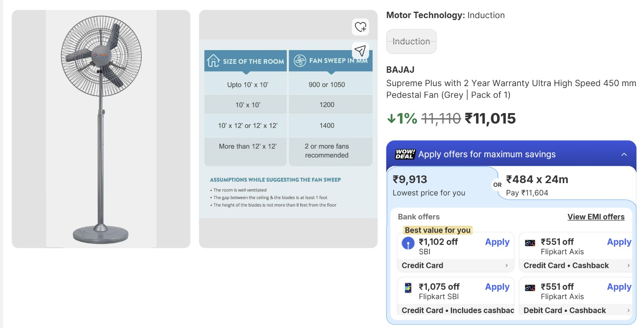Apply ₹551 off Flipkart Axis credit offer
Viewport: 644px width, 328px height.
point(619,242)
